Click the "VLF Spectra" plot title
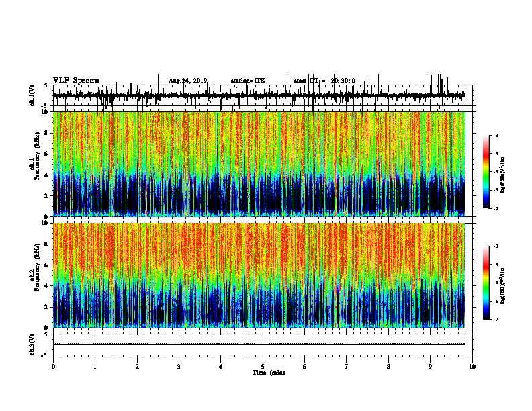Viewport: 532px width, 411px height. click(x=76, y=80)
